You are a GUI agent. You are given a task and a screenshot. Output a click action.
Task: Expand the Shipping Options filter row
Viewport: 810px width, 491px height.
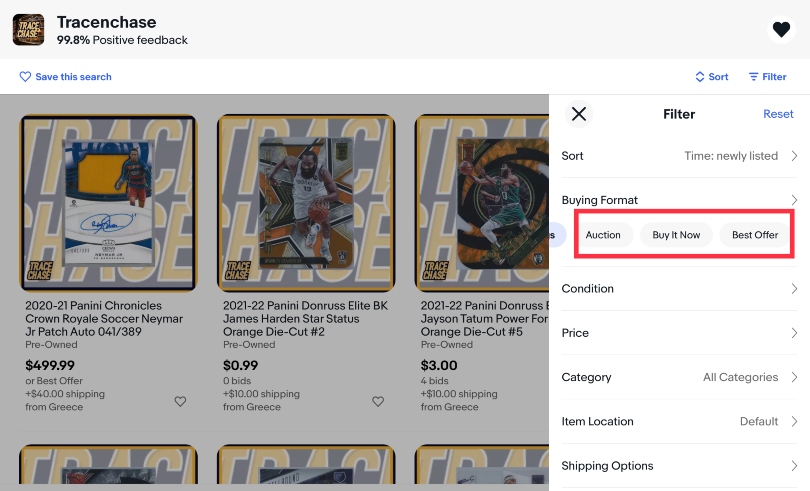[680, 466]
